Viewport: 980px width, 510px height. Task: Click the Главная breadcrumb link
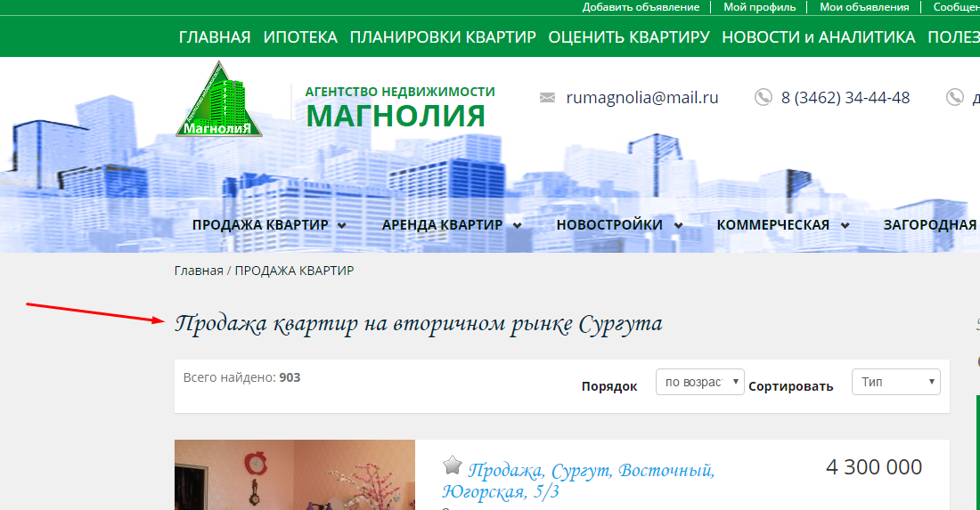click(199, 271)
